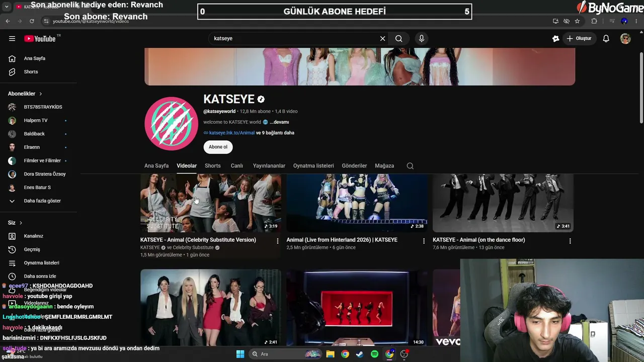Switch to the Yayınlananlar tab
644x362 pixels.
click(x=269, y=166)
